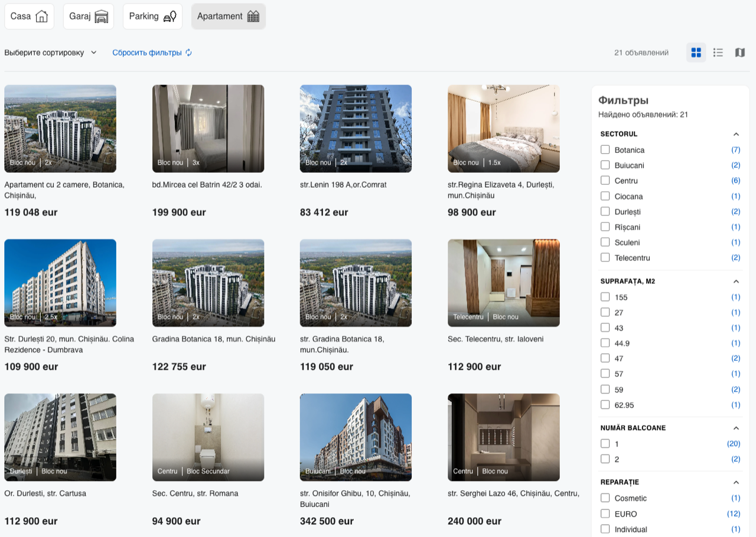The width and height of the screenshot is (756, 537).
Task: Enable the Centru sector checkbox
Action: [605, 181]
